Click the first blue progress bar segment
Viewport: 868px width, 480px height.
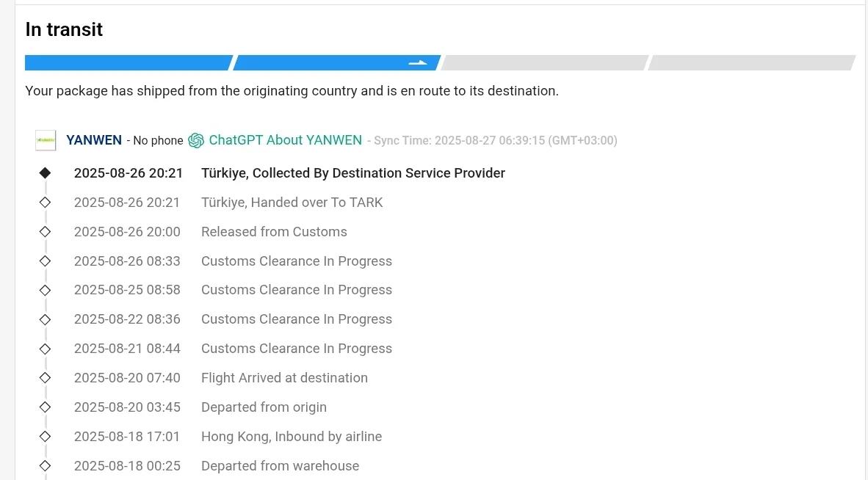tap(129, 63)
